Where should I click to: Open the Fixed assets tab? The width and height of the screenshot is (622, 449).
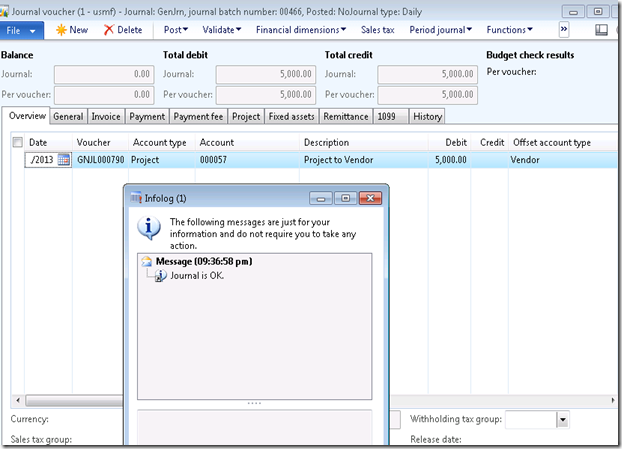click(x=292, y=117)
